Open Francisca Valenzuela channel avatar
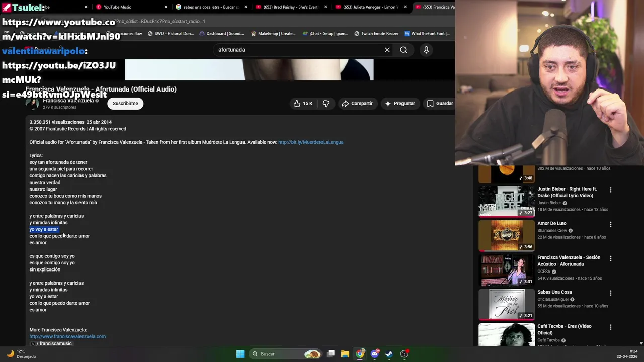 tap(33, 104)
